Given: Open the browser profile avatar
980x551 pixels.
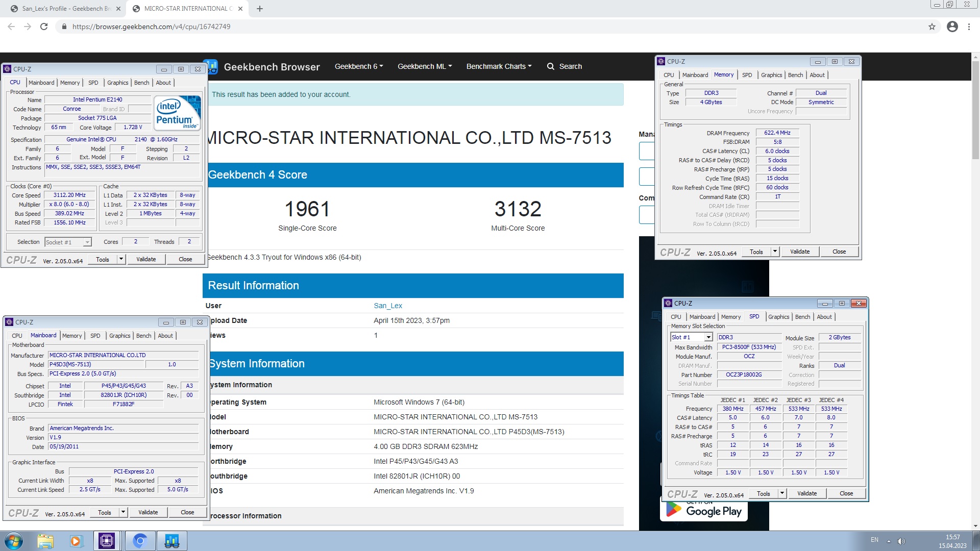Looking at the screenshot, I should point(952,27).
